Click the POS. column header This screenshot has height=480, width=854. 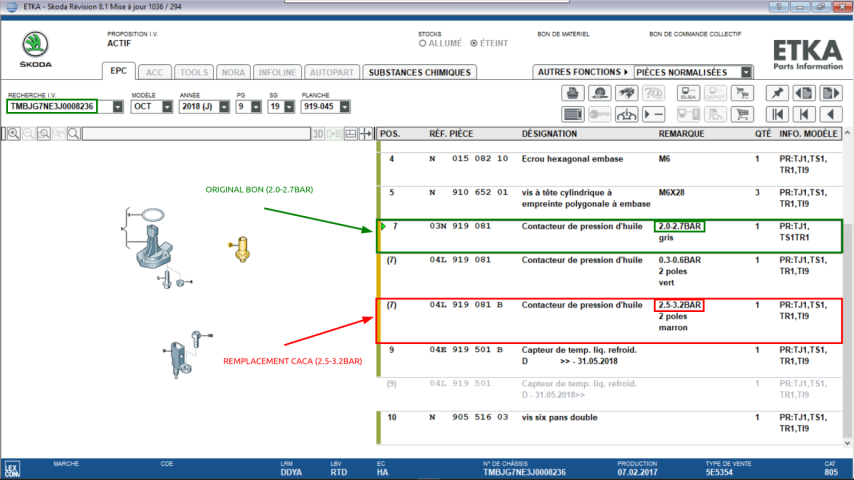coord(390,133)
